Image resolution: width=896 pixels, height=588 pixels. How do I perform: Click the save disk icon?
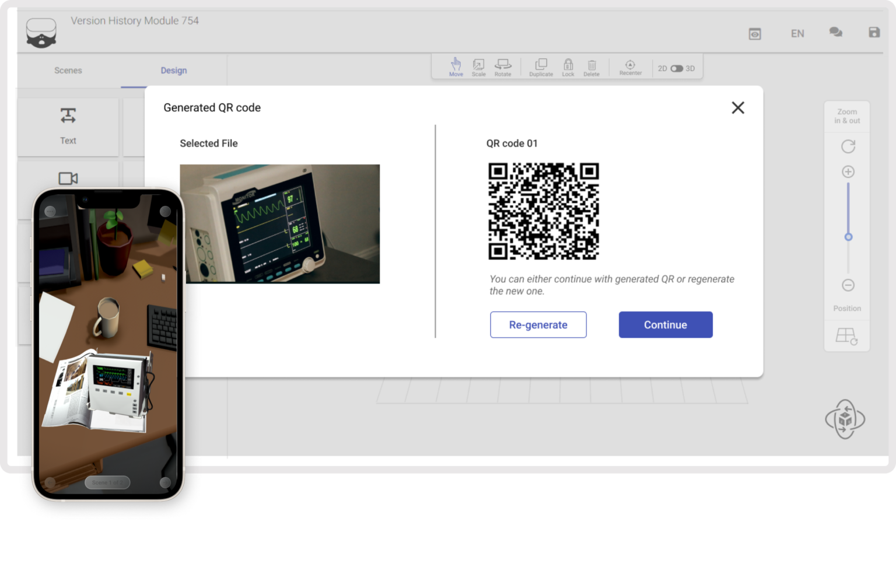tap(874, 32)
